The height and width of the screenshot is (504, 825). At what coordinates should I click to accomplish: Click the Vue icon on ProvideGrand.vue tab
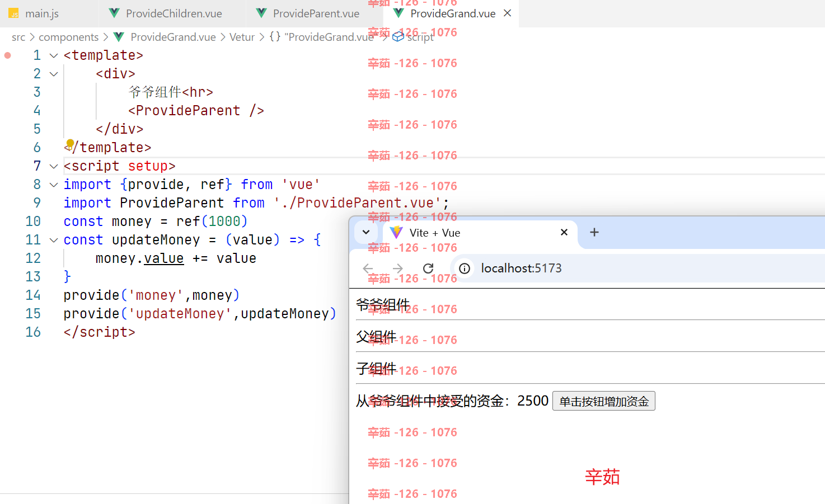(399, 13)
